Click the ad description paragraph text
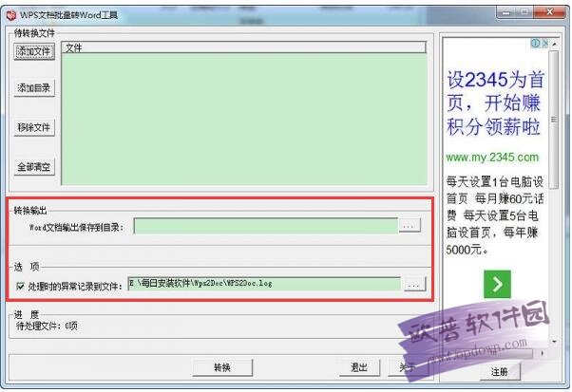Screen dimensions: 572x392 click(495, 215)
